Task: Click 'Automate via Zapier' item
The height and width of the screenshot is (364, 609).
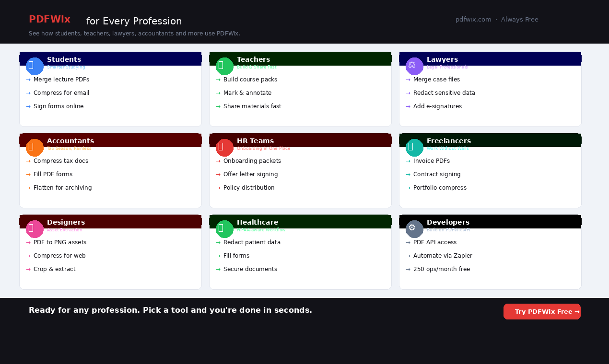Action: pyautogui.click(x=443, y=256)
